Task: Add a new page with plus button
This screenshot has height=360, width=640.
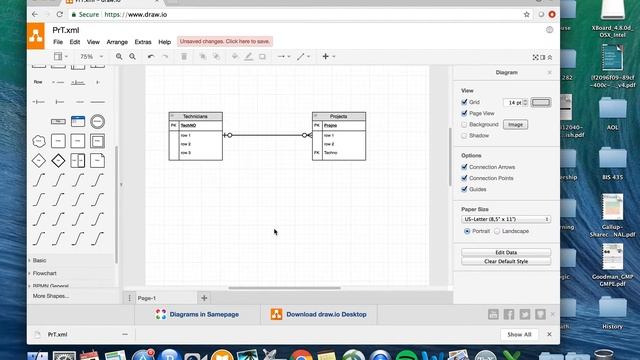Action: [204, 298]
